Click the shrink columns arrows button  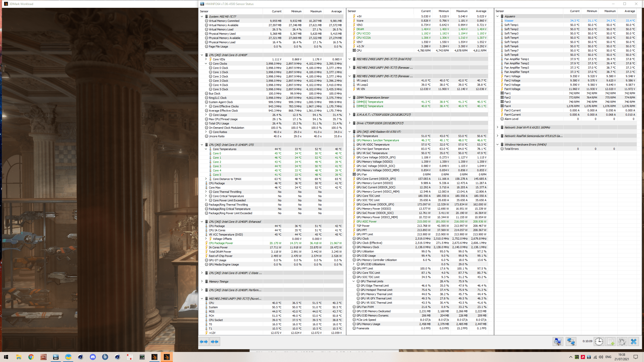(215, 342)
